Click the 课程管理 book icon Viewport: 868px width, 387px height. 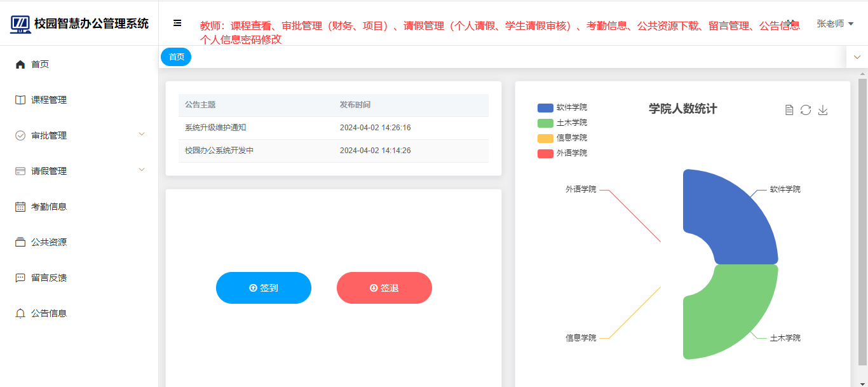20,100
